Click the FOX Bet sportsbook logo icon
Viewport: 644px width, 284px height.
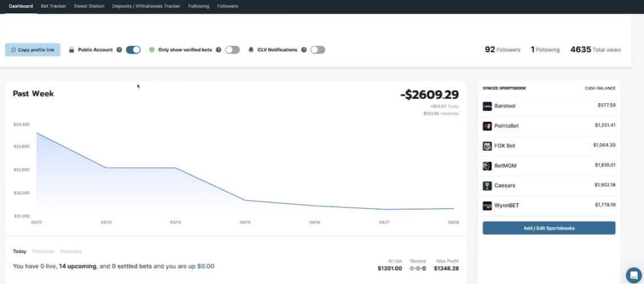click(x=487, y=146)
